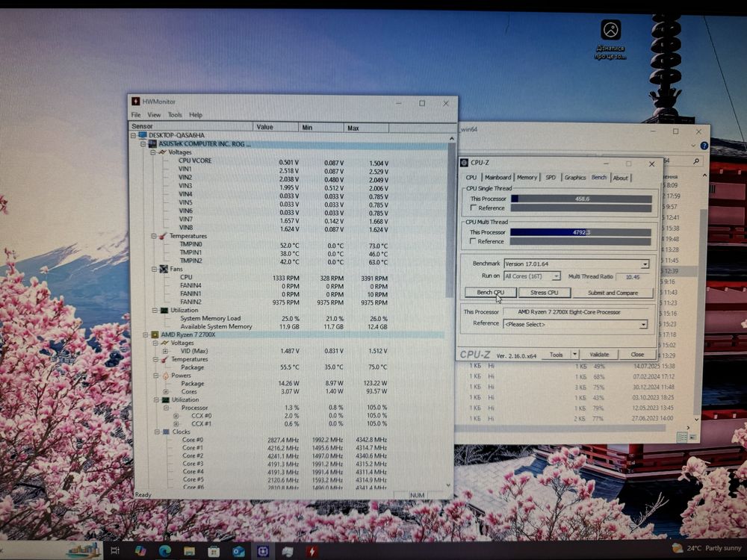Viewport: 747px width, 560px height.
Task: Expand the CCX #0 utilization entry
Action: [176, 416]
